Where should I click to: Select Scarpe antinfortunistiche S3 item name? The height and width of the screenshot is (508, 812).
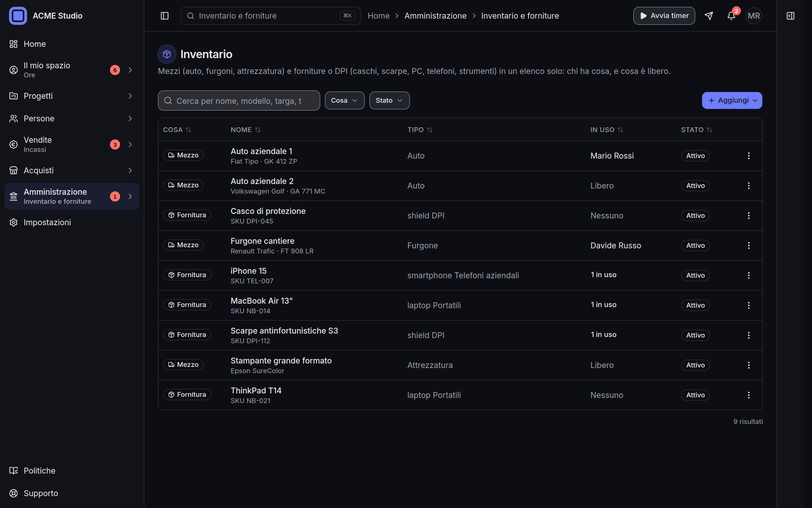click(284, 330)
